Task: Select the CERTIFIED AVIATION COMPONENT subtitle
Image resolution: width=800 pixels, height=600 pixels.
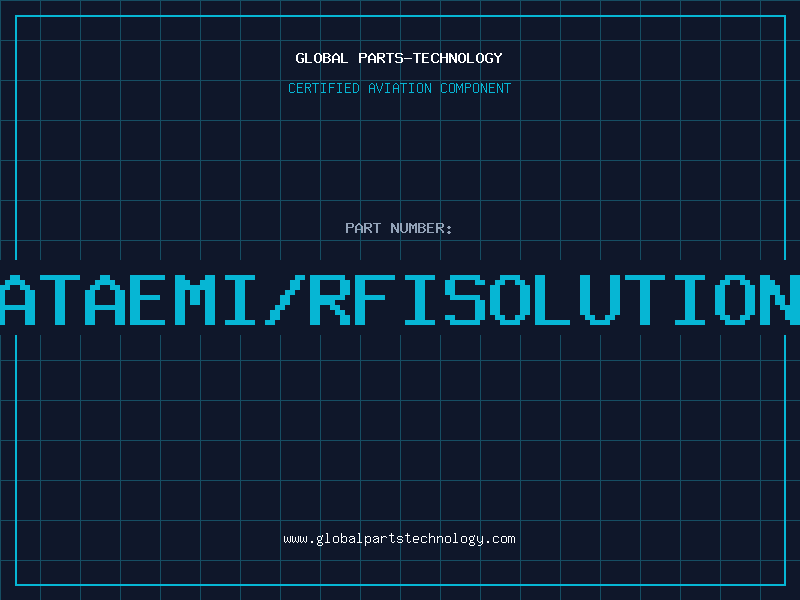Action: (x=399, y=88)
